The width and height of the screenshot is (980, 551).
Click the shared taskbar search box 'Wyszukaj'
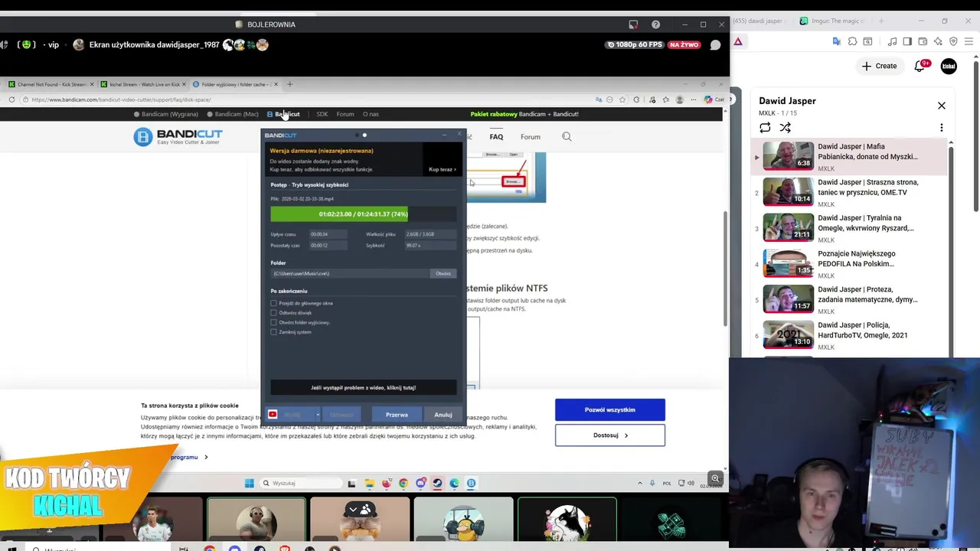click(x=300, y=483)
